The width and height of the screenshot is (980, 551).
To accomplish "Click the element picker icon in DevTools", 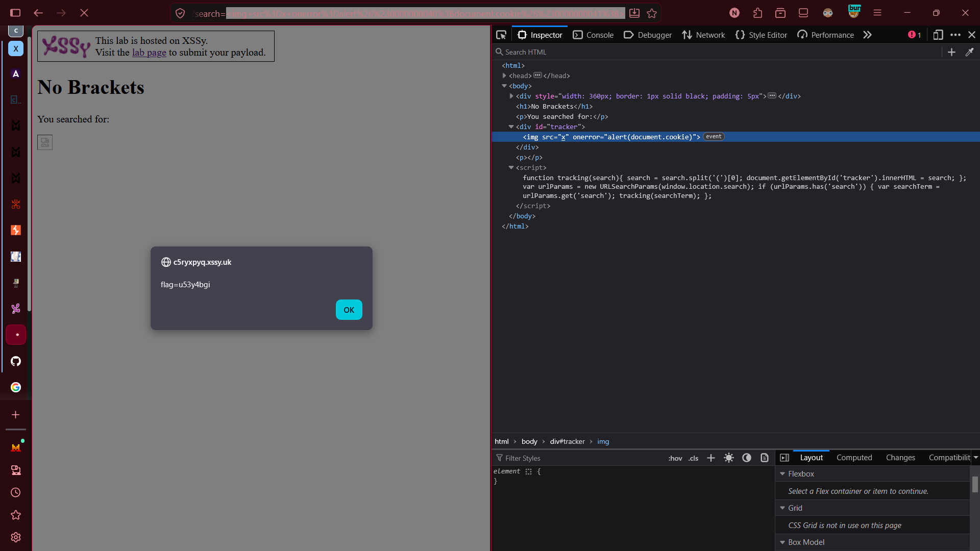I will click(501, 35).
